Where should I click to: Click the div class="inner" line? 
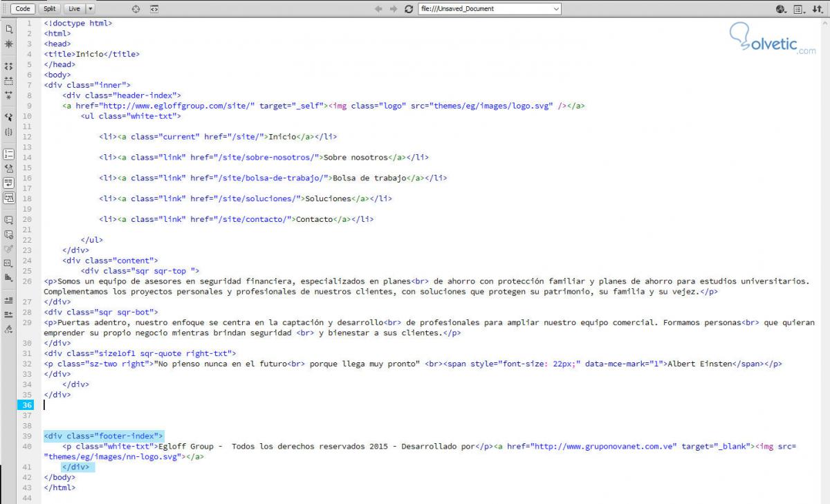click(x=87, y=85)
